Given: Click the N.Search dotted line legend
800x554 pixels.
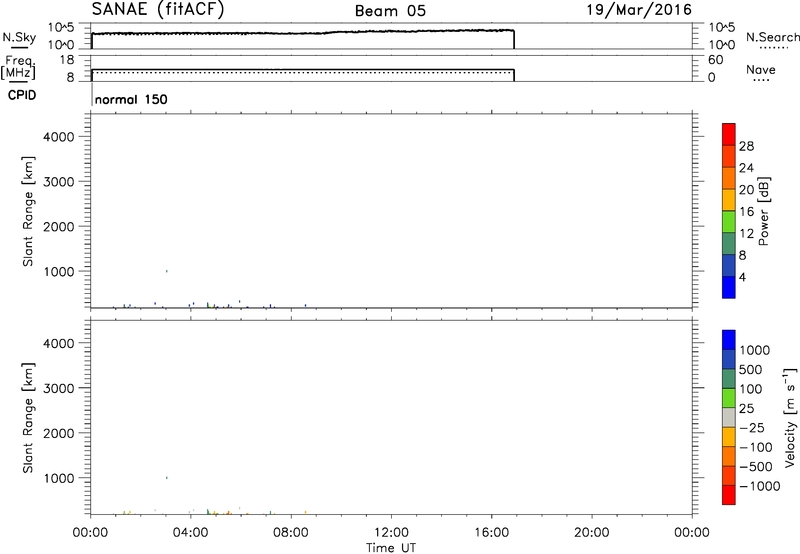Looking at the screenshot, I should click(x=772, y=48).
